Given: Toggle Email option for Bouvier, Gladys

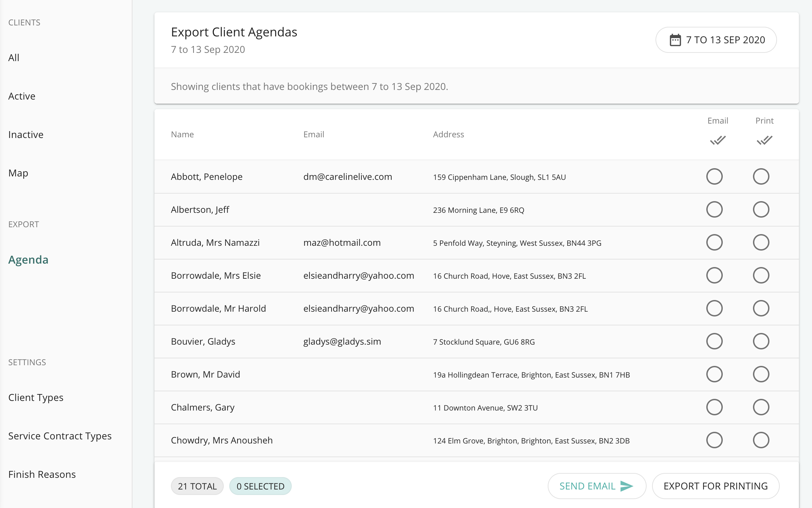Looking at the screenshot, I should point(715,341).
